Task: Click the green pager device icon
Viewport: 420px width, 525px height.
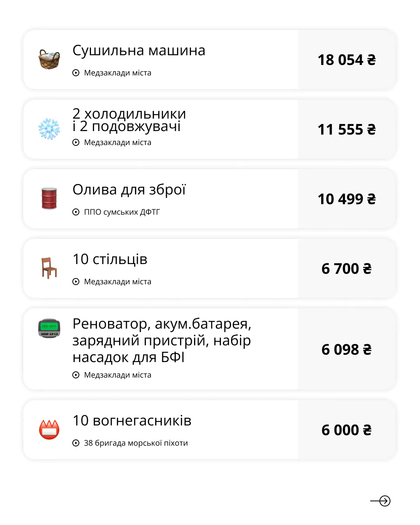Action: tap(49, 328)
